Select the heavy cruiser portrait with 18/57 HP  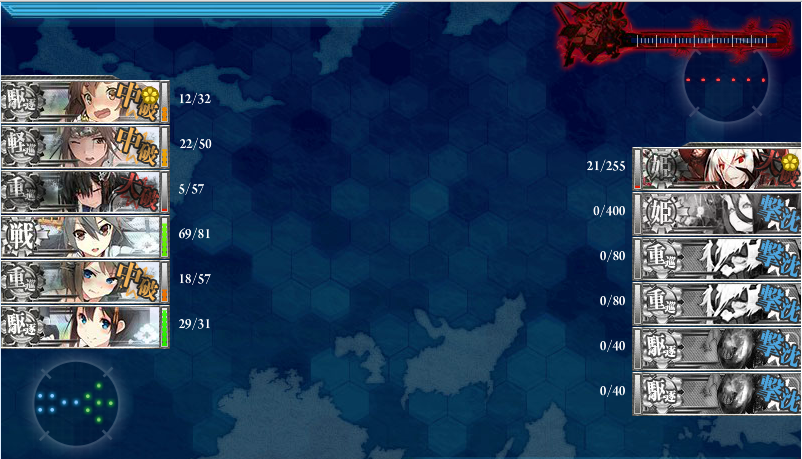click(85, 281)
